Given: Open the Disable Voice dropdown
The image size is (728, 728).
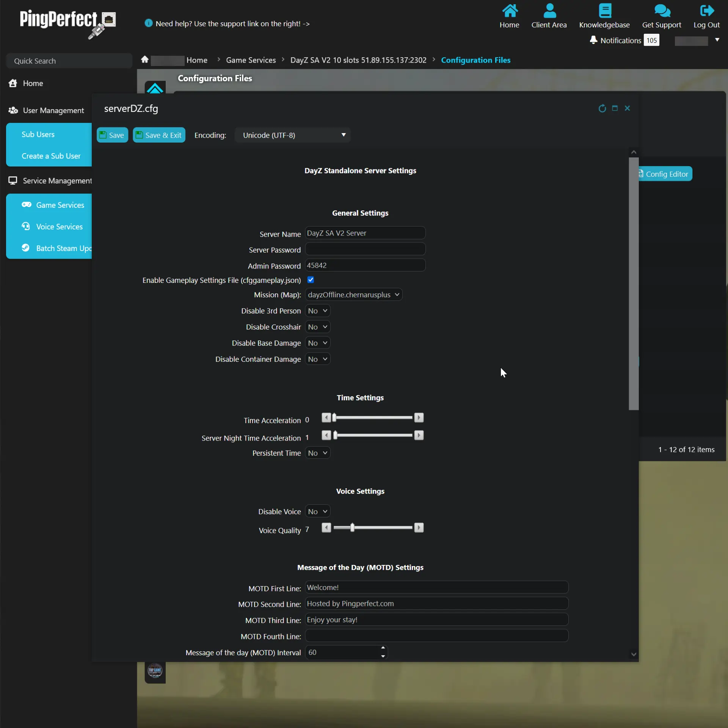Looking at the screenshot, I should (x=317, y=511).
